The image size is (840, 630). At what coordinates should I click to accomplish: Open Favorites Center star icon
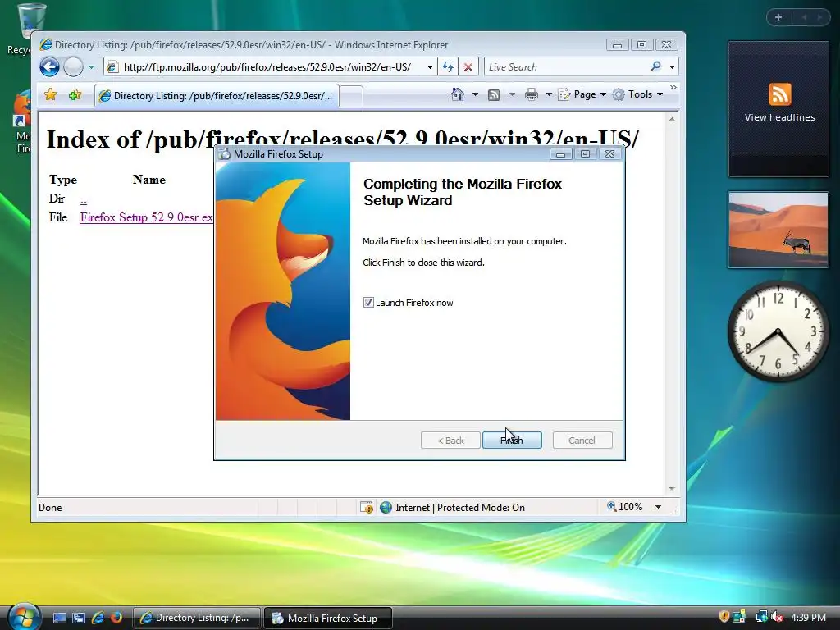[x=50, y=95]
